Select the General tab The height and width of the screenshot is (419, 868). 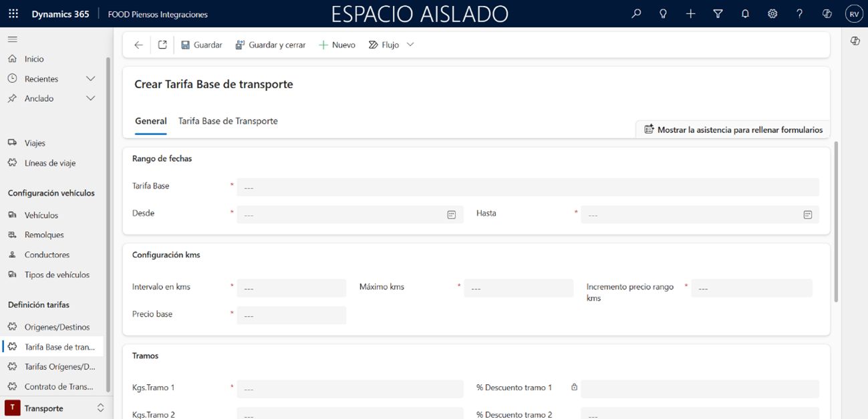point(150,121)
